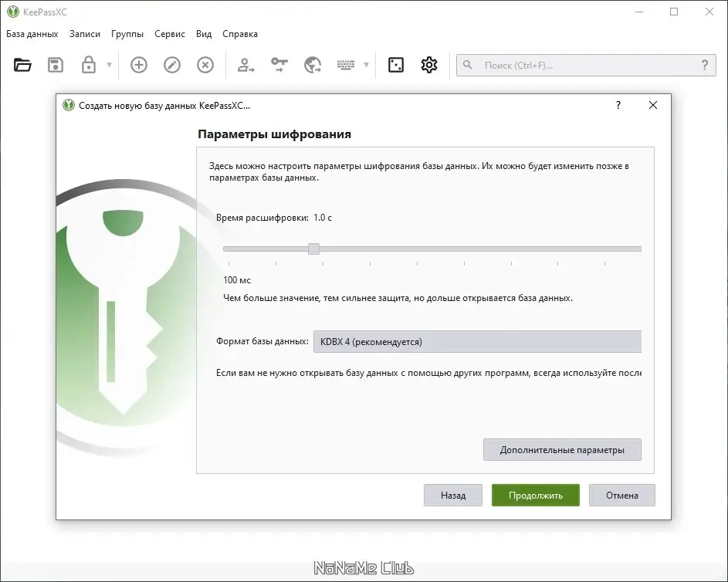Open Вид menu

pos(203,34)
